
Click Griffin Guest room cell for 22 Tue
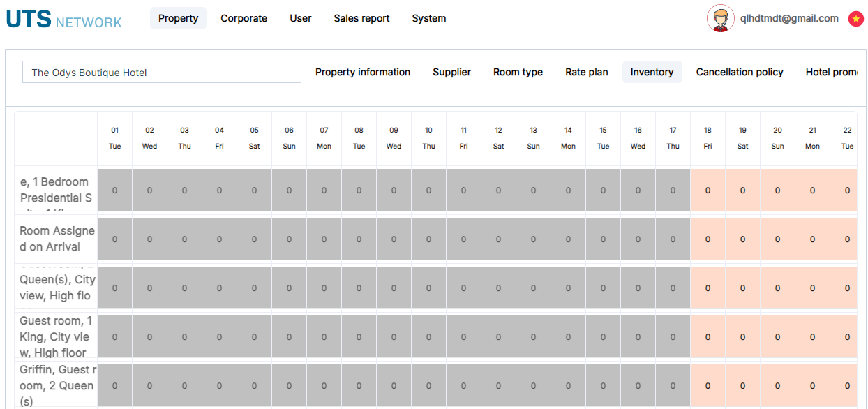[844, 385]
